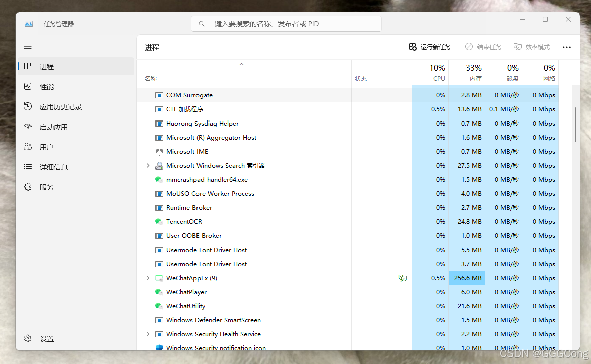Click the 21.6 MB memory value
This screenshot has width=591, height=364.
(x=469, y=306)
